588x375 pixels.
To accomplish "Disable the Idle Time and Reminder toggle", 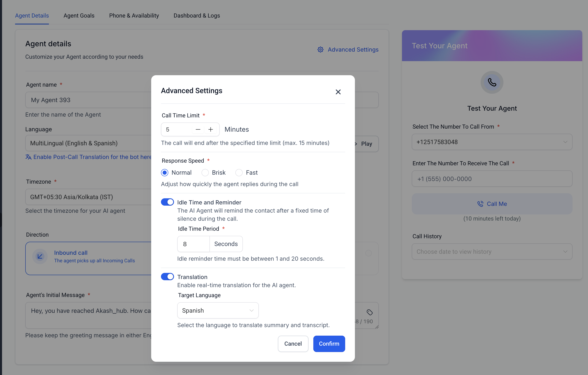I will (x=167, y=202).
